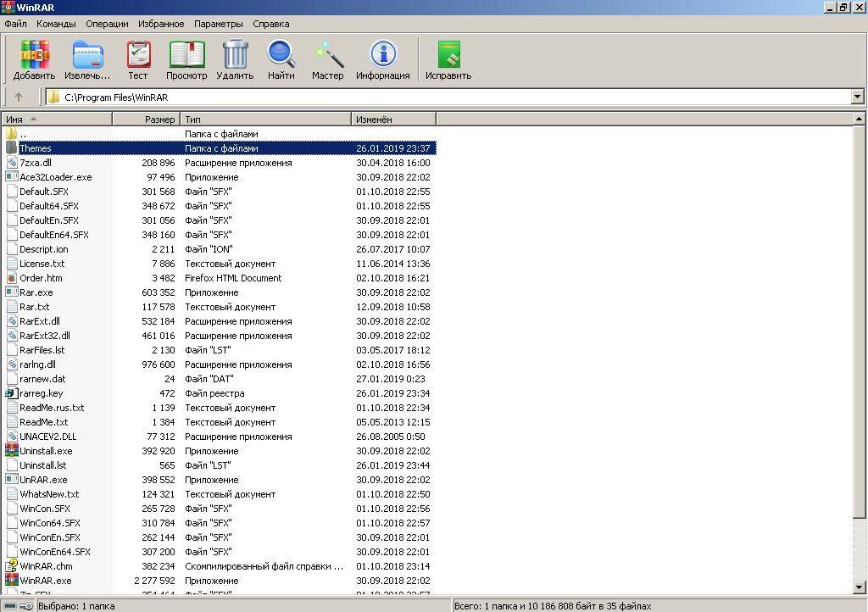868x612 pixels.
Task: Click the Uninstall.exe file icon
Action: tap(12, 450)
